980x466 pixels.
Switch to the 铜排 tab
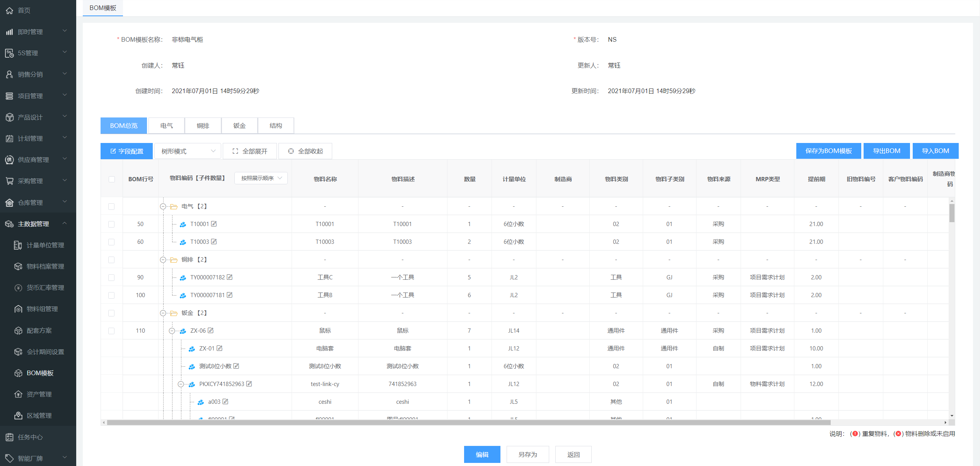[x=203, y=126]
